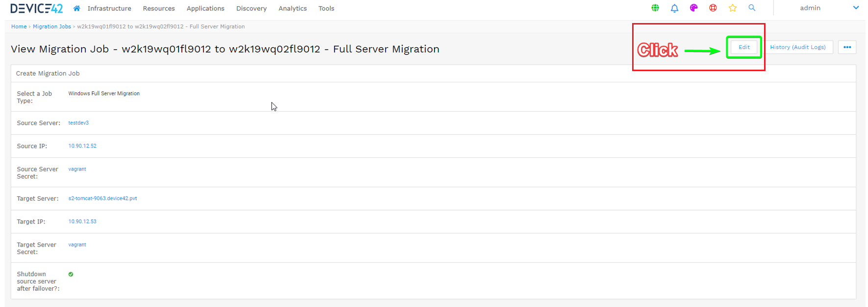The width and height of the screenshot is (868, 307).
Task: Open the Discovery menu
Action: click(251, 8)
